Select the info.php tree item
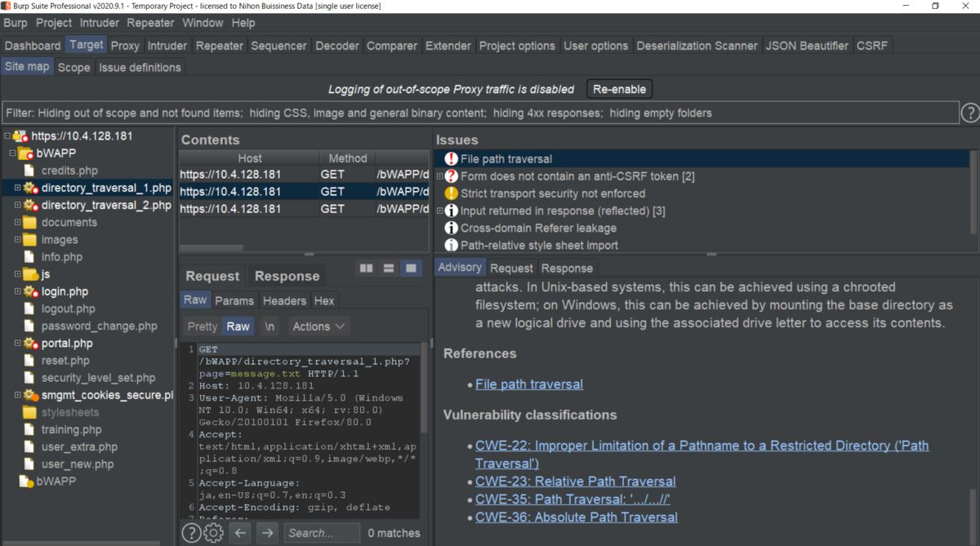 [x=62, y=257]
